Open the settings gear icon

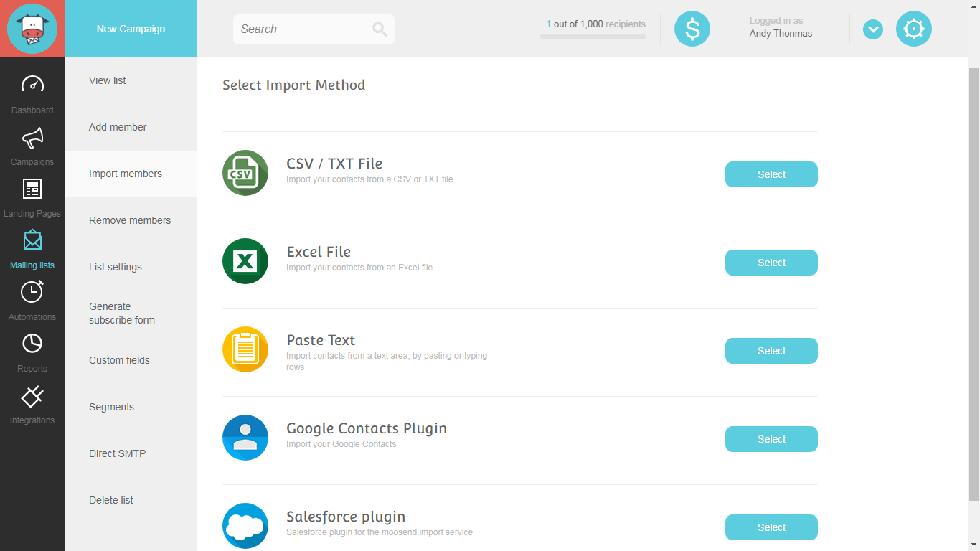point(913,29)
